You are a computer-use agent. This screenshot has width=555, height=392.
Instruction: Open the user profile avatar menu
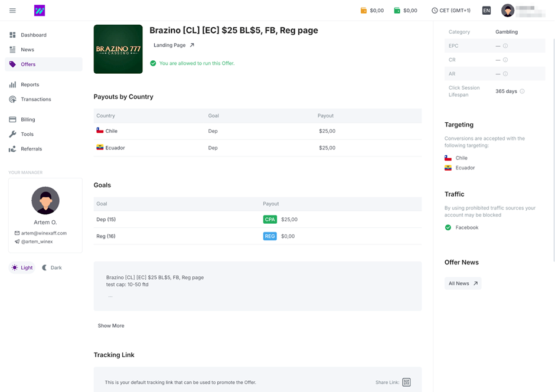point(508,11)
